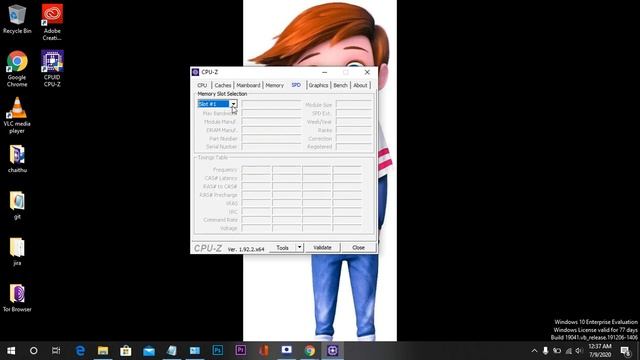Select the Google Chrome desktop shortcut
This screenshot has width=640, height=360.
tap(17, 69)
